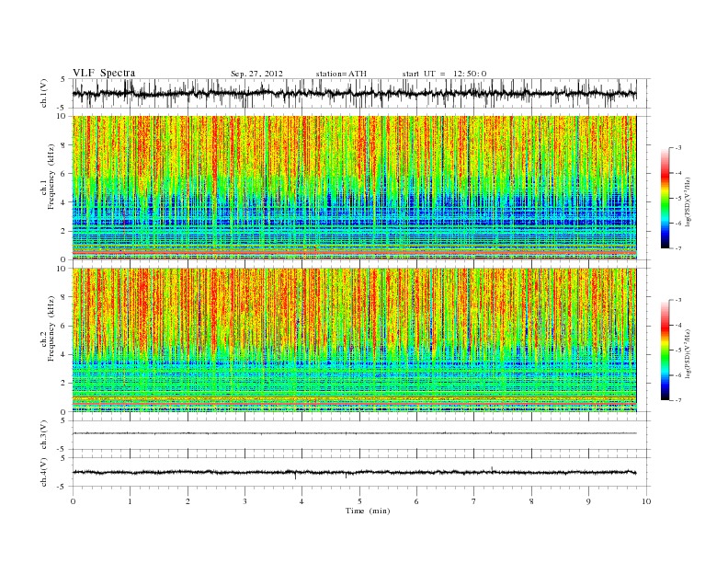Click the ch.1 voltage waveform trace

click(x=354, y=93)
